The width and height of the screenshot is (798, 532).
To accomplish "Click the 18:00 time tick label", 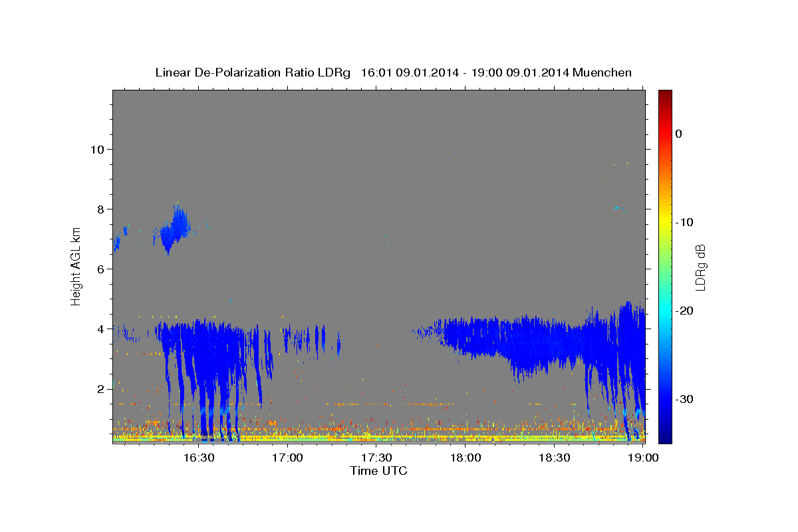I will coord(465,458).
